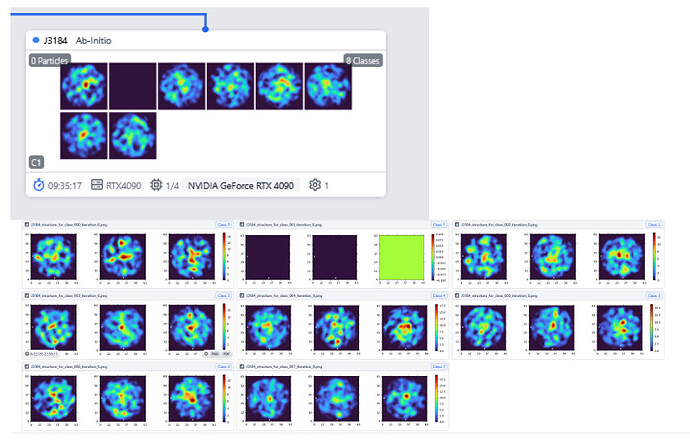690x442 pixels.
Task: Click the Ab-Initio job title
Action: 94,41
